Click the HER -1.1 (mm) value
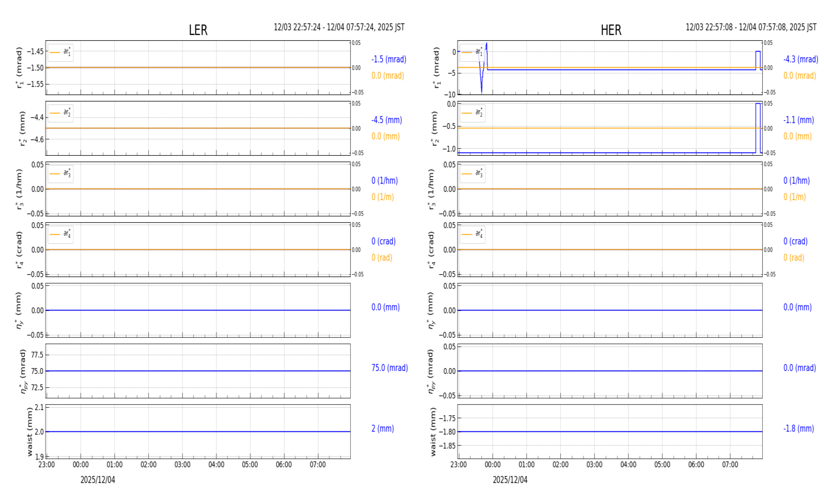Image resolution: width=824 pixels, height=504 pixels. point(798,120)
